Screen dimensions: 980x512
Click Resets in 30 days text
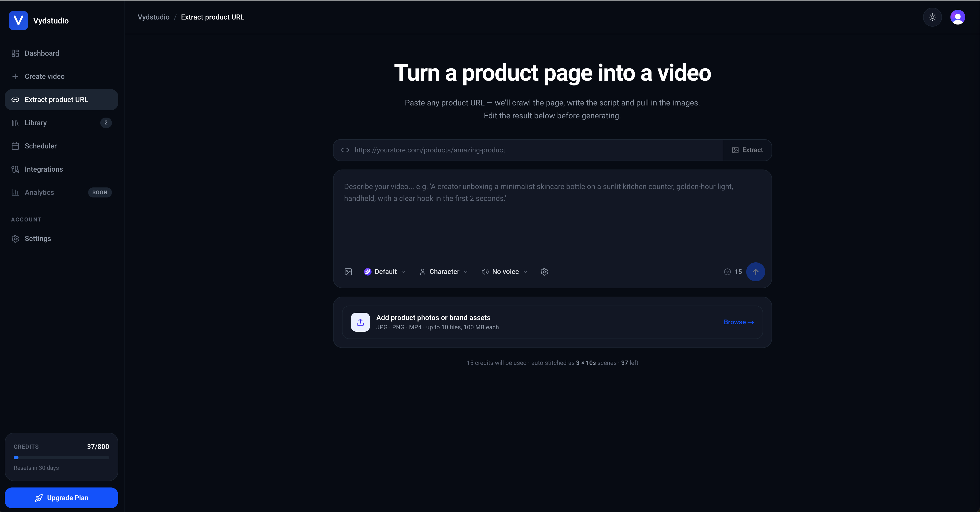pyautogui.click(x=36, y=468)
